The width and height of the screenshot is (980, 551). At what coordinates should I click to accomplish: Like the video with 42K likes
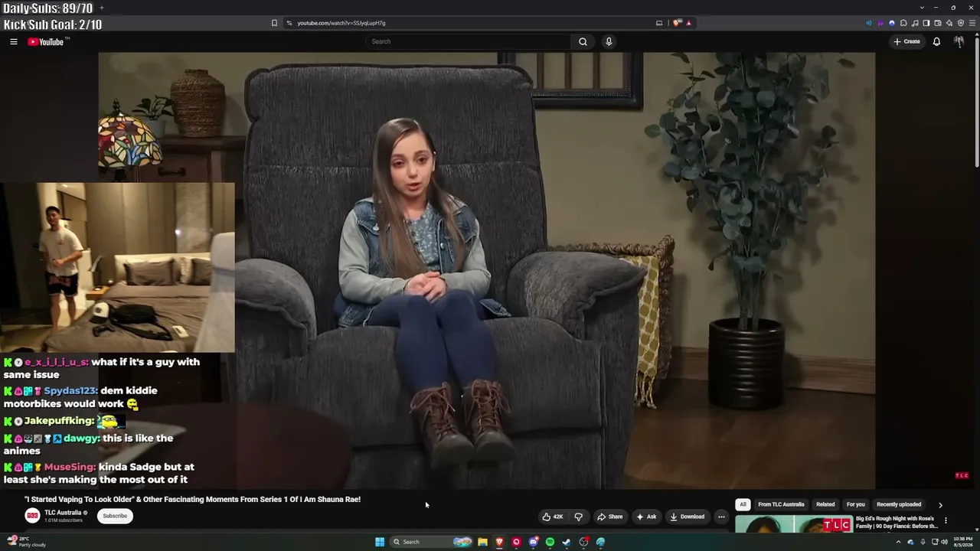click(553, 517)
